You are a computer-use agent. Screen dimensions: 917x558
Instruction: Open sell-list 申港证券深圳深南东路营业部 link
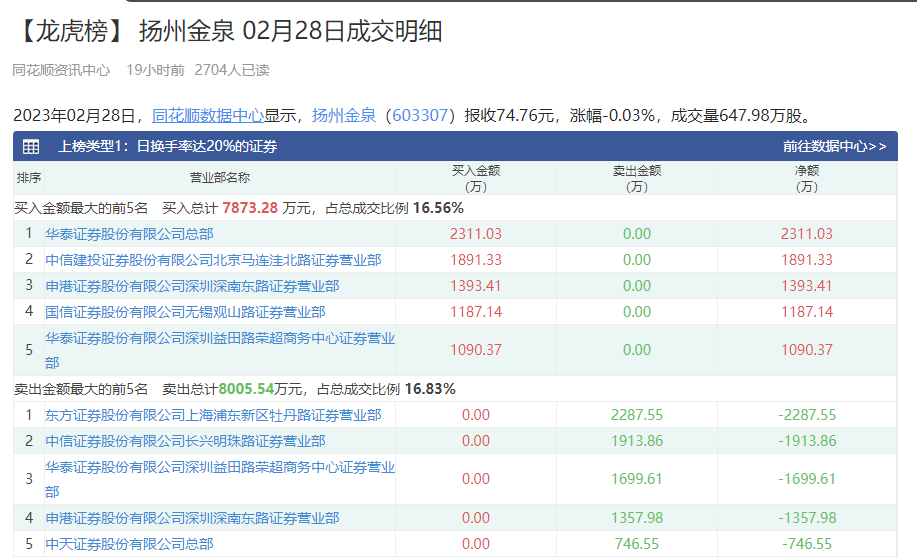click(192, 518)
